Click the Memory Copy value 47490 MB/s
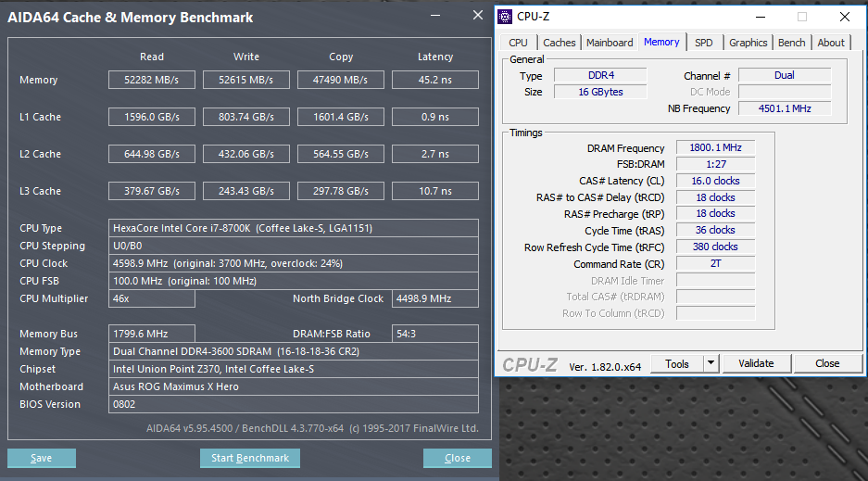The height and width of the screenshot is (481, 868). (341, 80)
